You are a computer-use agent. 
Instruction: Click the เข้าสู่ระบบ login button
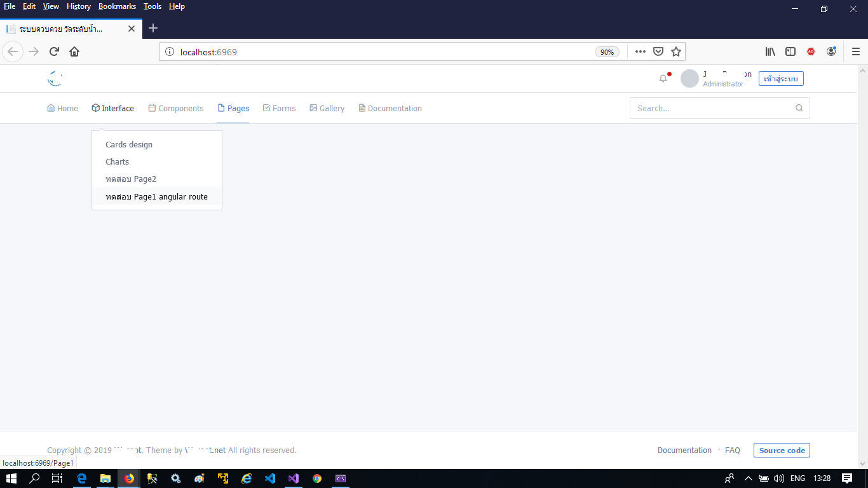pyautogui.click(x=781, y=79)
